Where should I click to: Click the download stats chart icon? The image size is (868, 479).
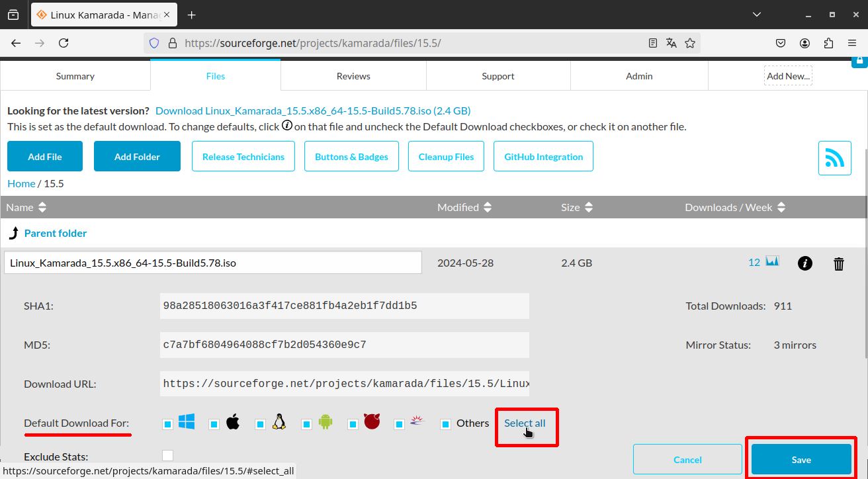[772, 262]
